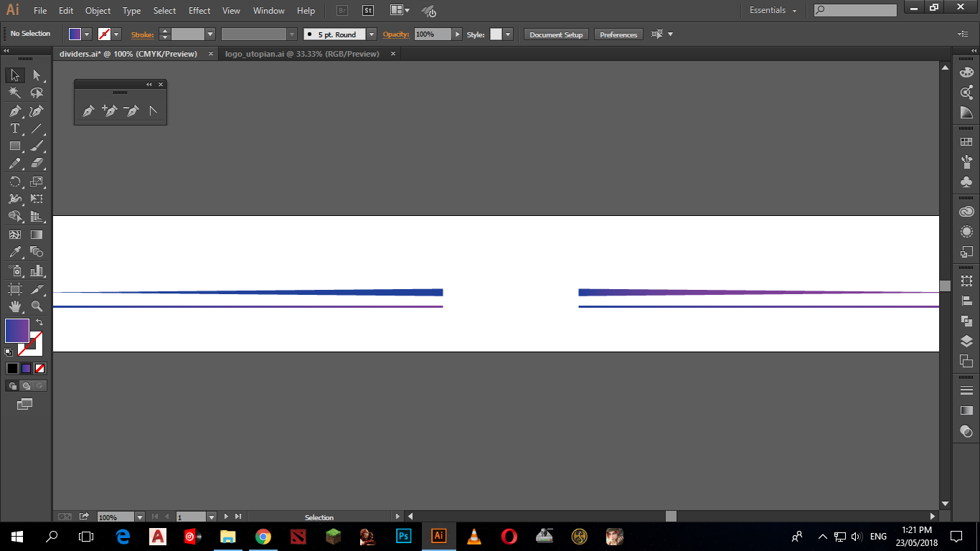Select the Shape Builder tool
The height and width of the screenshot is (551, 980).
coord(15,216)
